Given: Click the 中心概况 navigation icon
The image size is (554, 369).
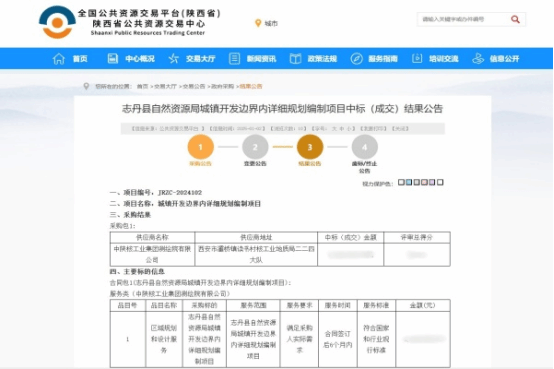Looking at the screenshot, I should click(x=113, y=58).
